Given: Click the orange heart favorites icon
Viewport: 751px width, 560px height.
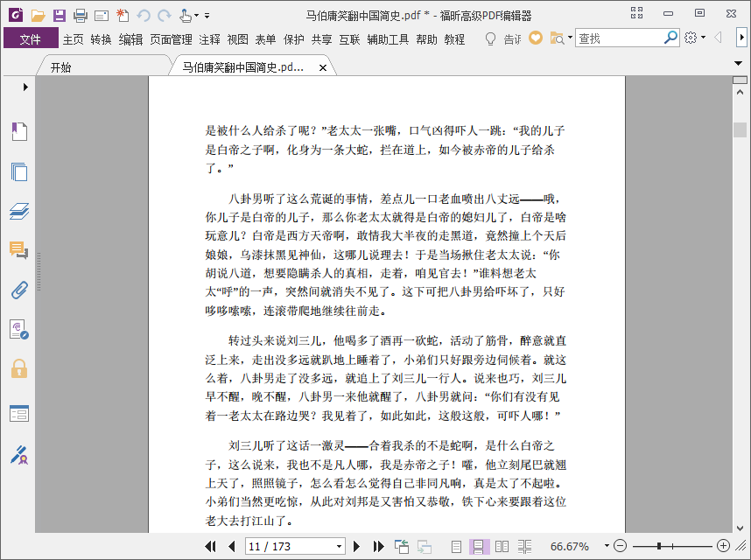Looking at the screenshot, I should click(536, 38).
